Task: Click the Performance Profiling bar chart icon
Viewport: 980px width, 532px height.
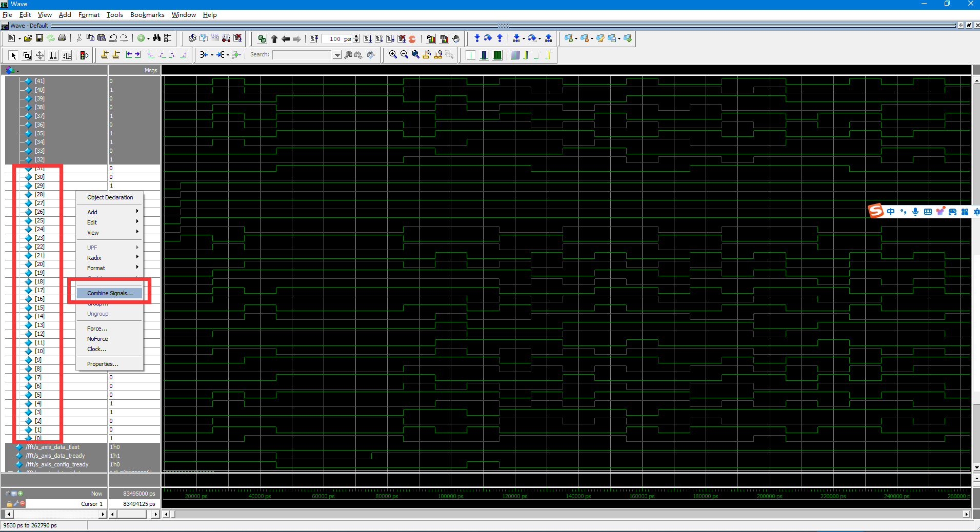Action: tap(431, 39)
